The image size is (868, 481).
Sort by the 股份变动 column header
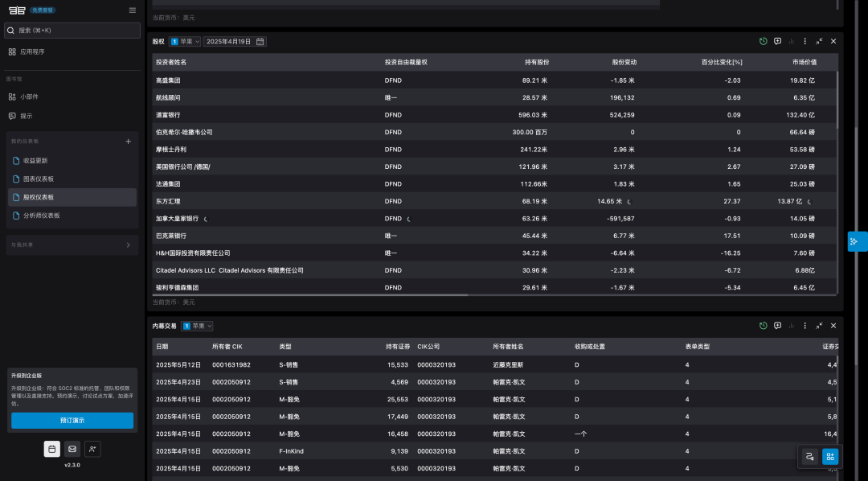click(624, 62)
